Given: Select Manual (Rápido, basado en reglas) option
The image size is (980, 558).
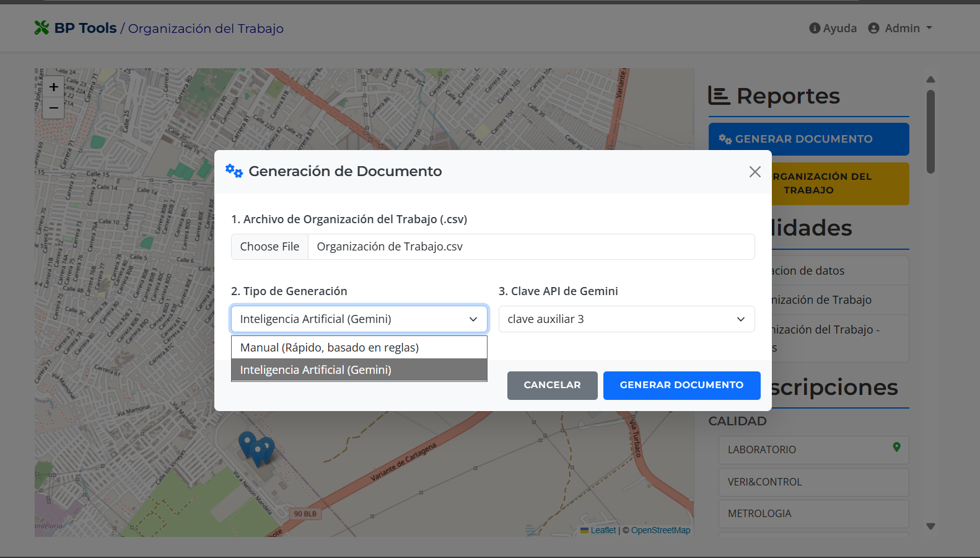Looking at the screenshot, I should (359, 348).
